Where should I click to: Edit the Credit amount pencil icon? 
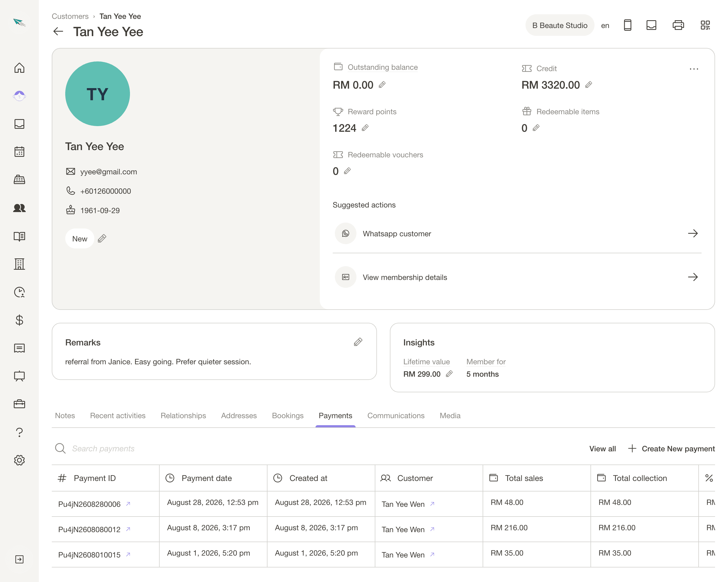point(589,85)
